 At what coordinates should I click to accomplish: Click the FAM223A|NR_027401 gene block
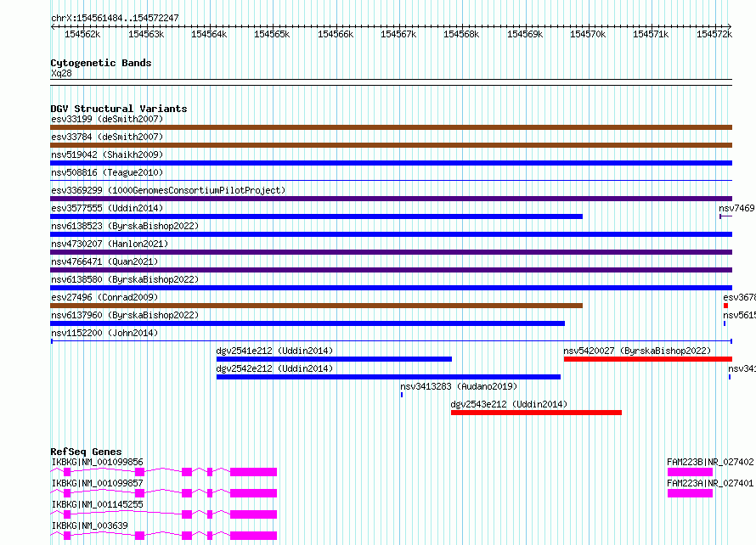pos(690,493)
